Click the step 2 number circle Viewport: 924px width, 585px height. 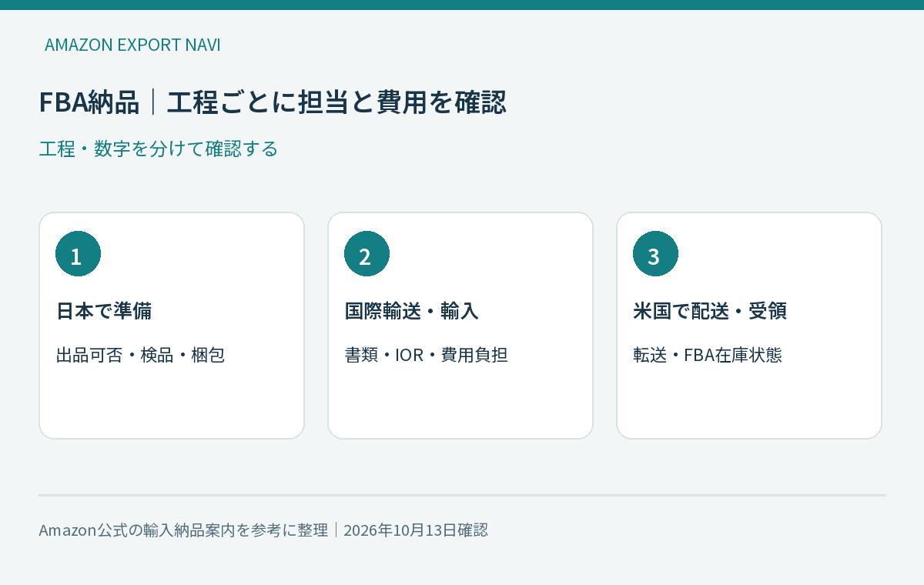367,254
